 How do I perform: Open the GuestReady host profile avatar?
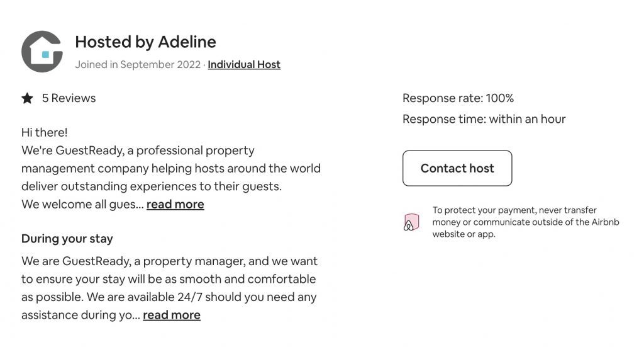42,52
